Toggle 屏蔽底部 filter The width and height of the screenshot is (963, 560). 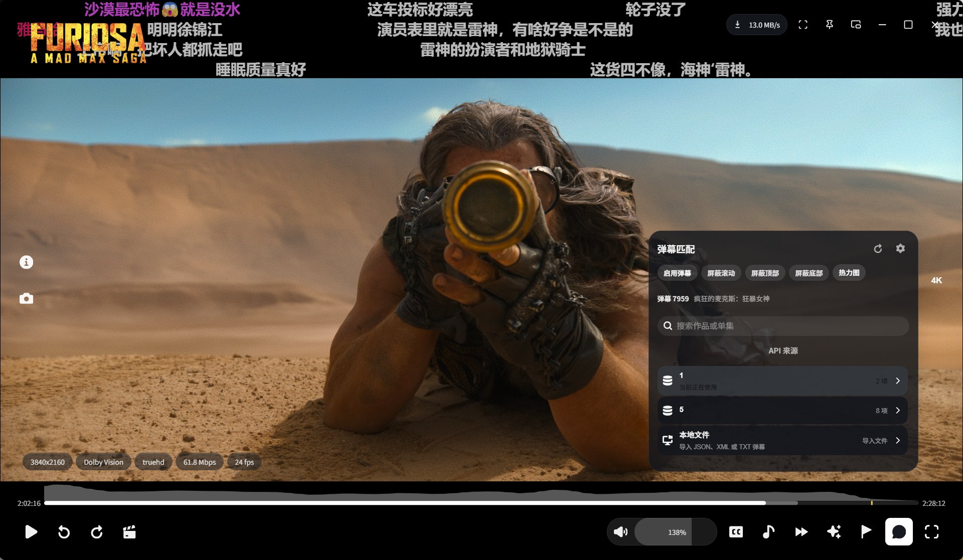(809, 273)
